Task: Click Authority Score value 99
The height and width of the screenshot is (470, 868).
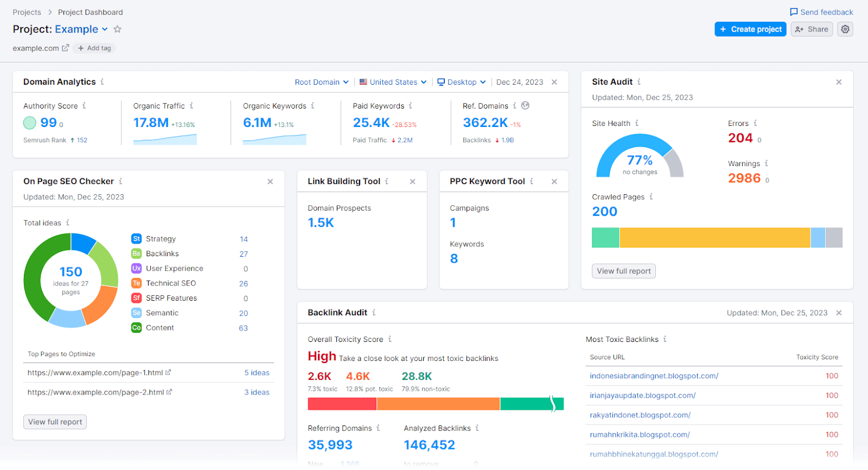Action: click(48, 123)
